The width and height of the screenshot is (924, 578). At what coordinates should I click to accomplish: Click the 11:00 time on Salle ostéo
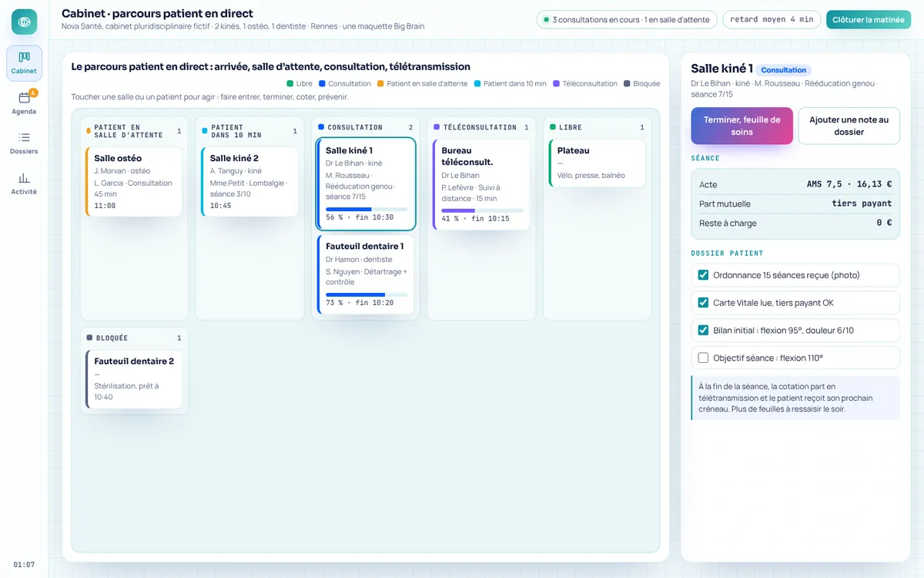click(105, 206)
